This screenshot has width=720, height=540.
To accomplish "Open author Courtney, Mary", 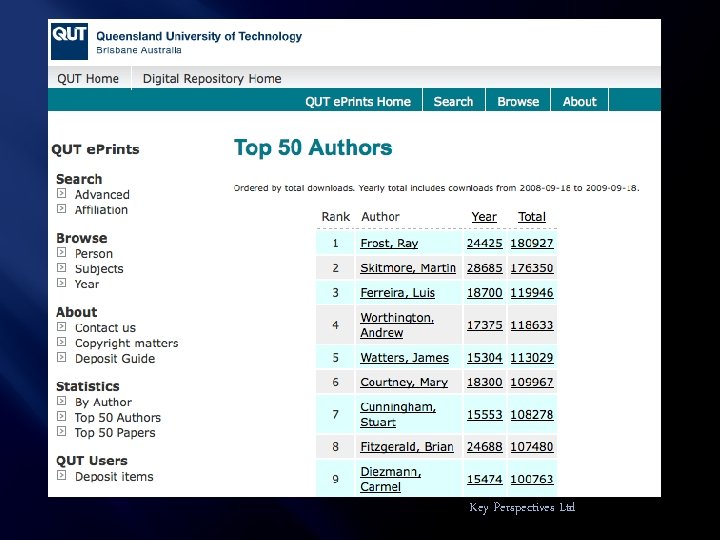I will tap(404, 382).
